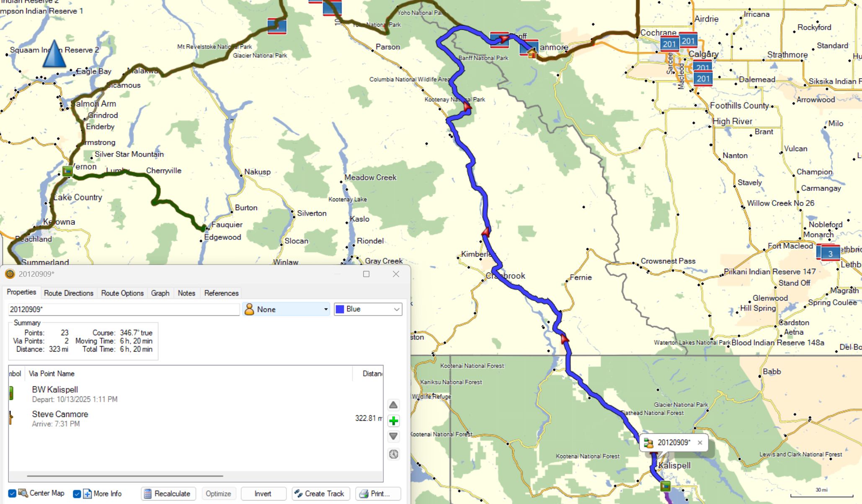Click the route name field 20120909
862x504 pixels.
pyautogui.click(x=124, y=309)
